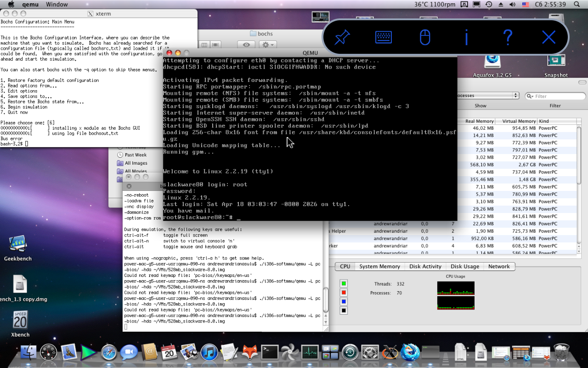
Task: Select column view in bochs window
Action: (204, 45)
